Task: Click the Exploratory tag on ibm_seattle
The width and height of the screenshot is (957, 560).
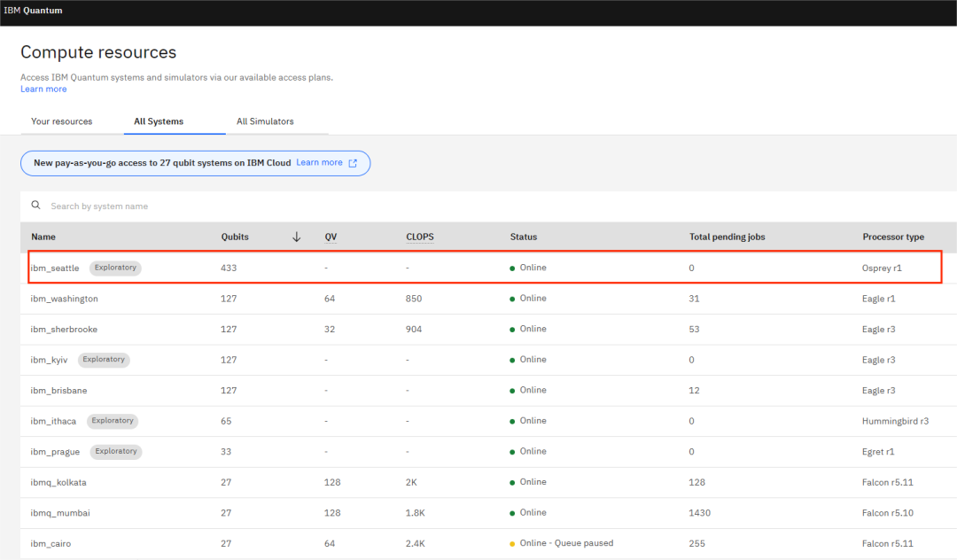Action: coord(115,268)
